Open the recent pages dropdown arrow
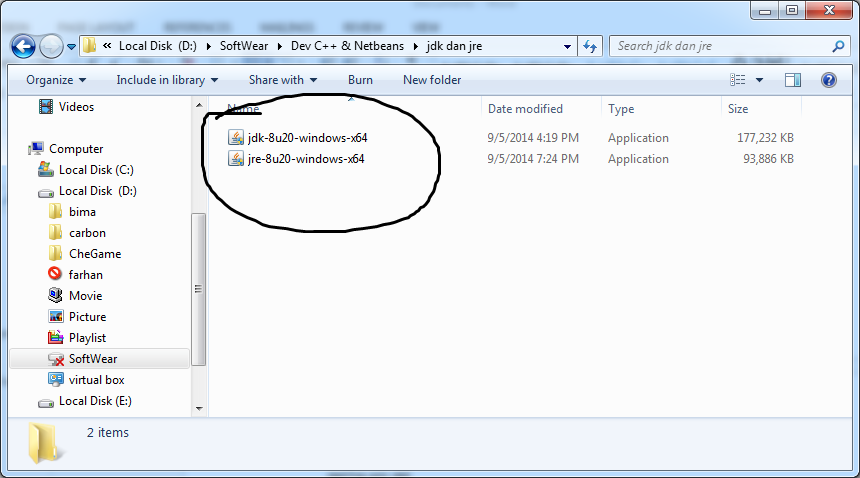Viewport: 860px width, 478px height. (x=71, y=47)
